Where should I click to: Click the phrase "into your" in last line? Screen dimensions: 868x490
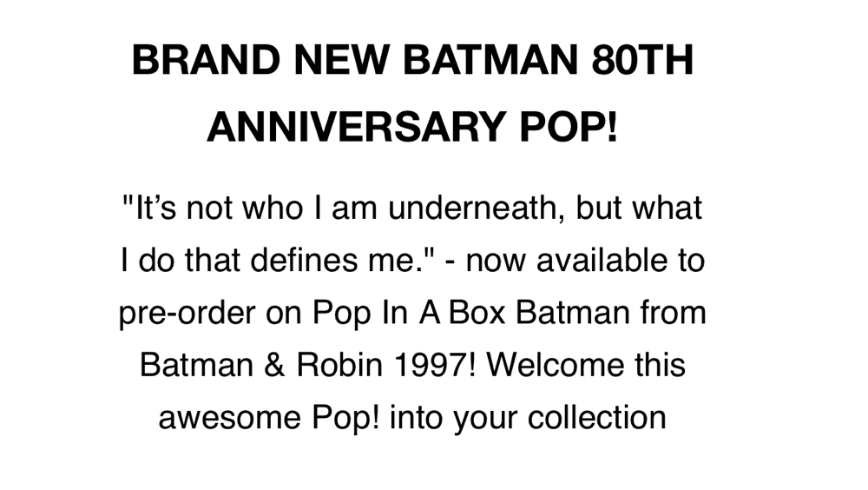tap(453, 419)
